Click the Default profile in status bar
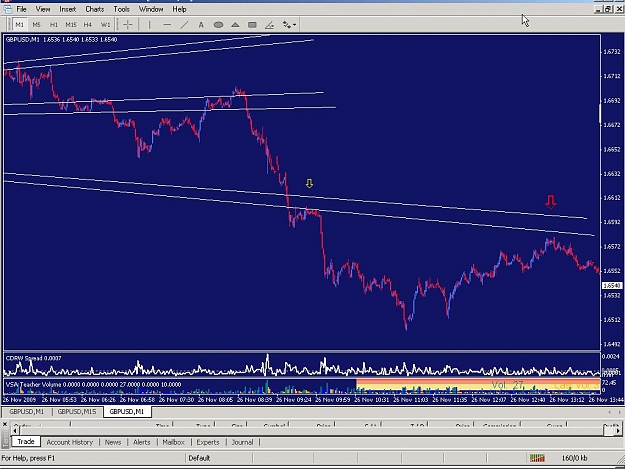 coord(199,458)
